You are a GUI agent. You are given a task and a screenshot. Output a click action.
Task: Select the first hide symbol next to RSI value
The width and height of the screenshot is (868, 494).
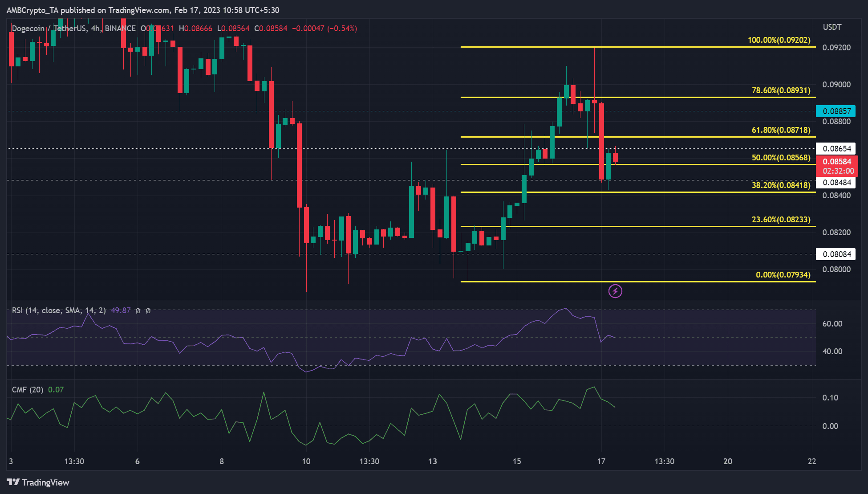click(x=138, y=310)
